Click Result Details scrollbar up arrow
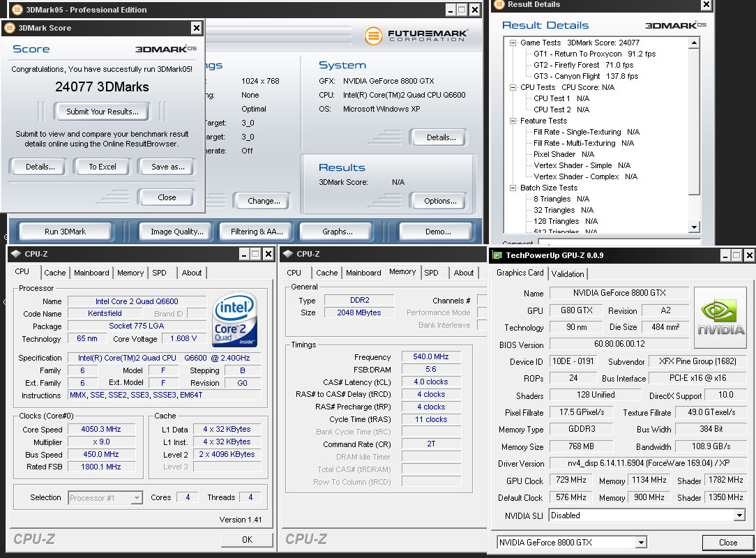This screenshot has height=558, width=756. [694, 43]
